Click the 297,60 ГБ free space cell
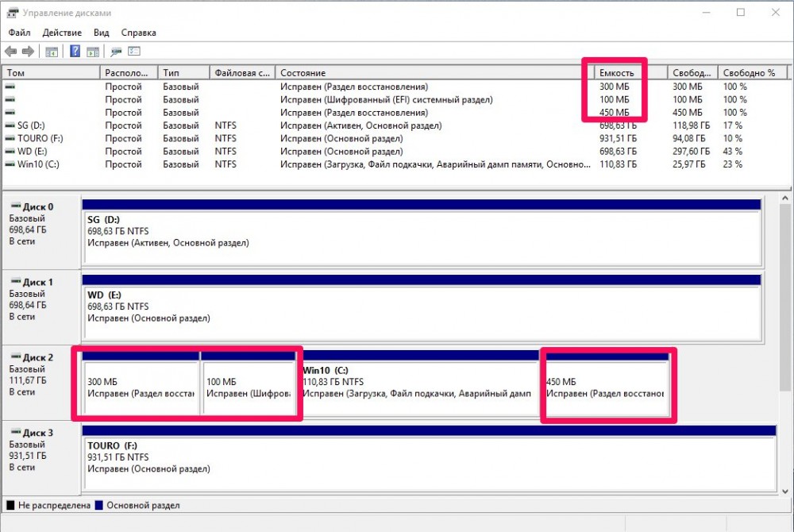 (x=691, y=152)
